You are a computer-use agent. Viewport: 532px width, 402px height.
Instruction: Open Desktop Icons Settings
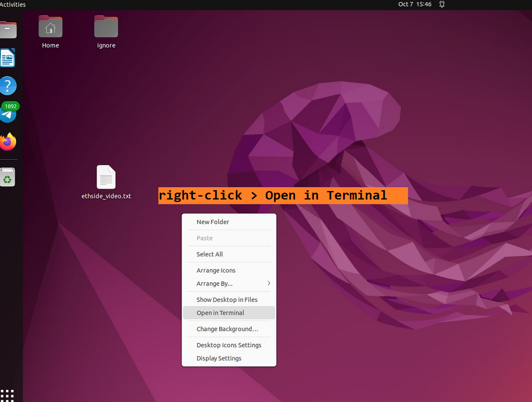tap(229, 345)
